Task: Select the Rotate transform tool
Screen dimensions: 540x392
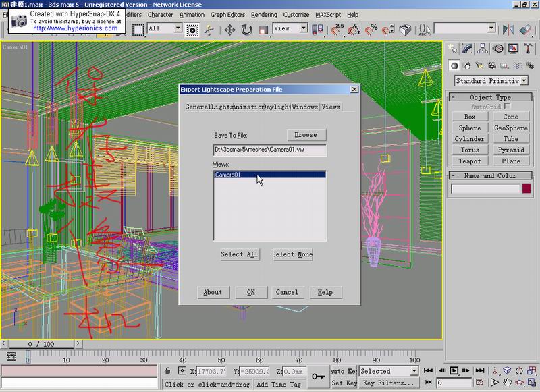Action: [247, 29]
